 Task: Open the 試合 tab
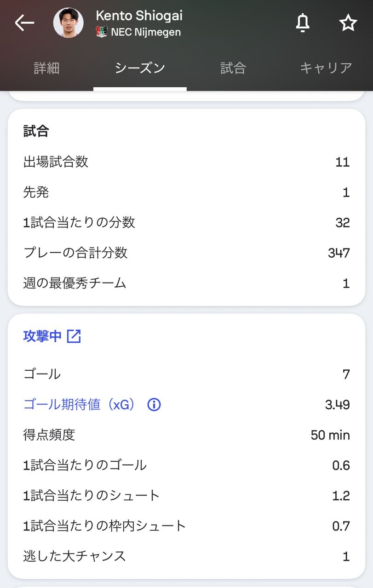point(233,68)
